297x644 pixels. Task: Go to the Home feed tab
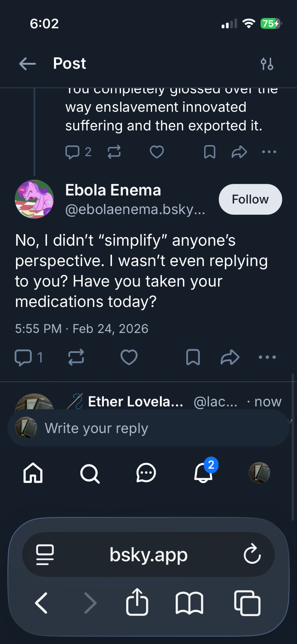pos(33,473)
